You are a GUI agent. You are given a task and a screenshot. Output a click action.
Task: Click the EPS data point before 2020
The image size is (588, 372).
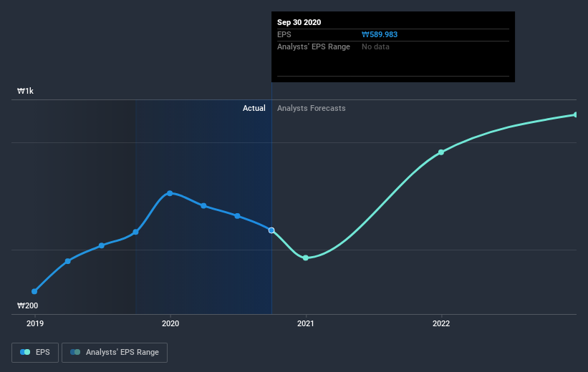coord(136,232)
